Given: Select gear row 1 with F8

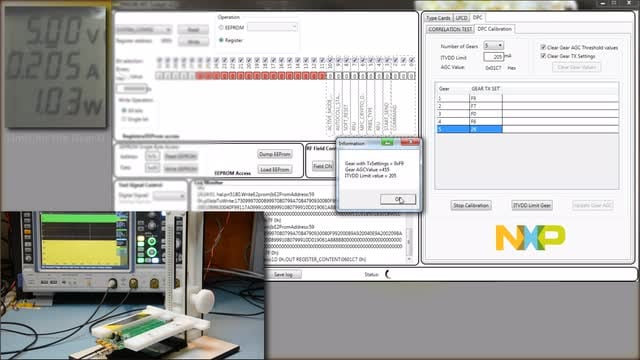Looking at the screenshot, I should (x=527, y=98).
